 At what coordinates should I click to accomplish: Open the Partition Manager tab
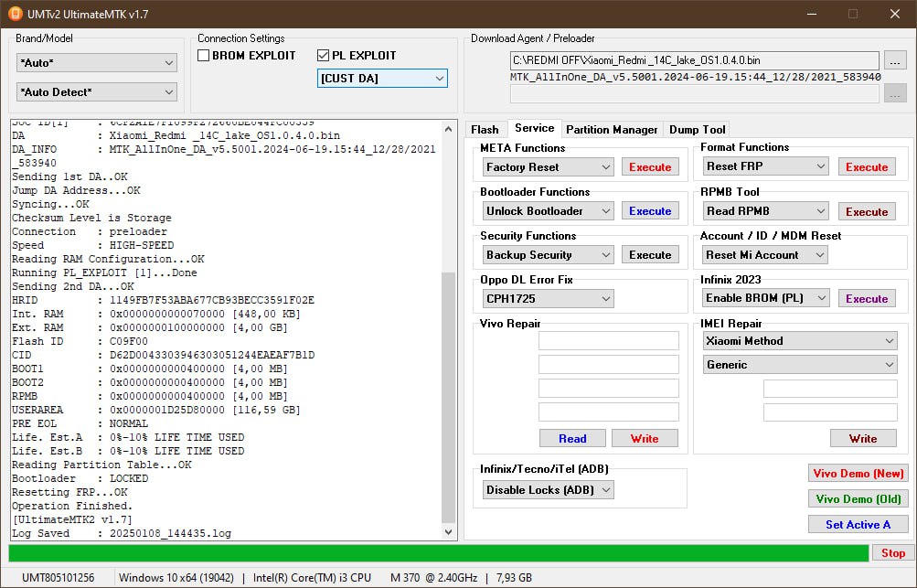612,129
